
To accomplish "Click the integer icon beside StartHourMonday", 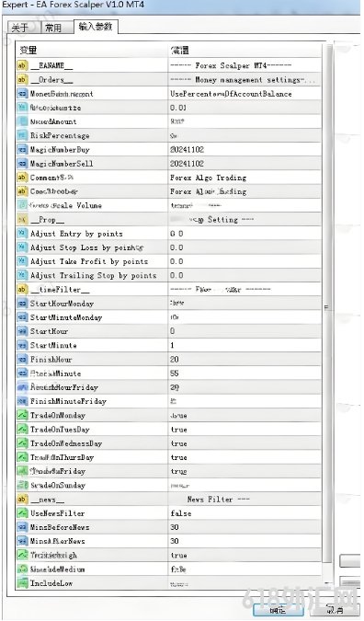I will click(22, 304).
